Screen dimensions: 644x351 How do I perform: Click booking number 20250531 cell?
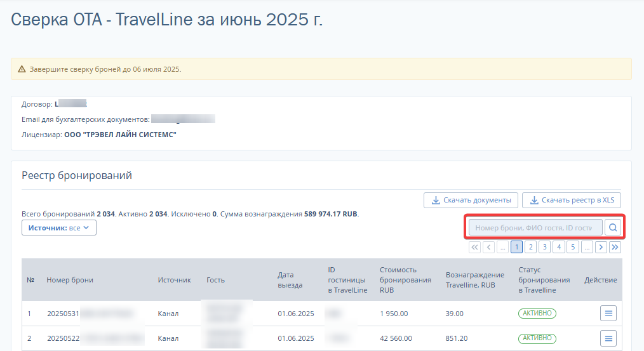pyautogui.click(x=64, y=314)
